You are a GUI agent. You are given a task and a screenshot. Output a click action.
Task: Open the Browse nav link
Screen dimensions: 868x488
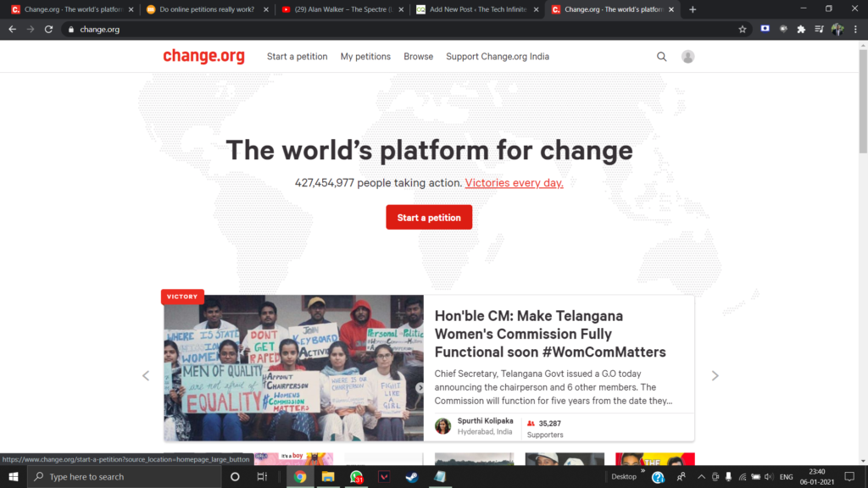pos(418,57)
